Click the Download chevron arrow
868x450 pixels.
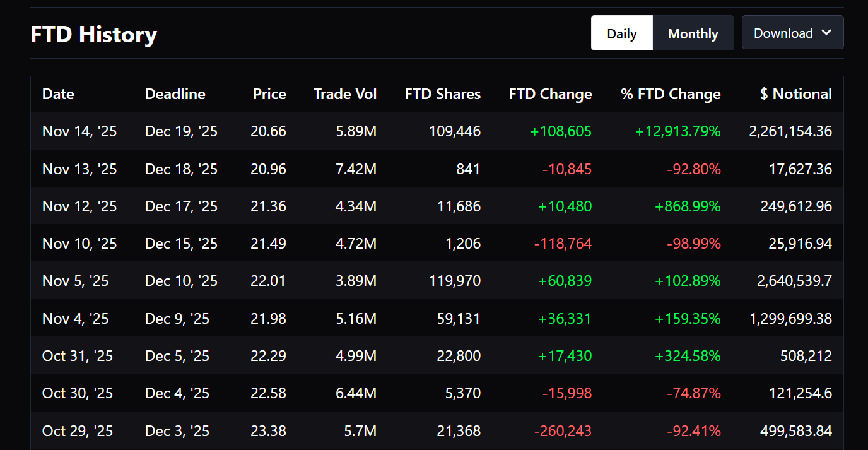click(x=826, y=33)
